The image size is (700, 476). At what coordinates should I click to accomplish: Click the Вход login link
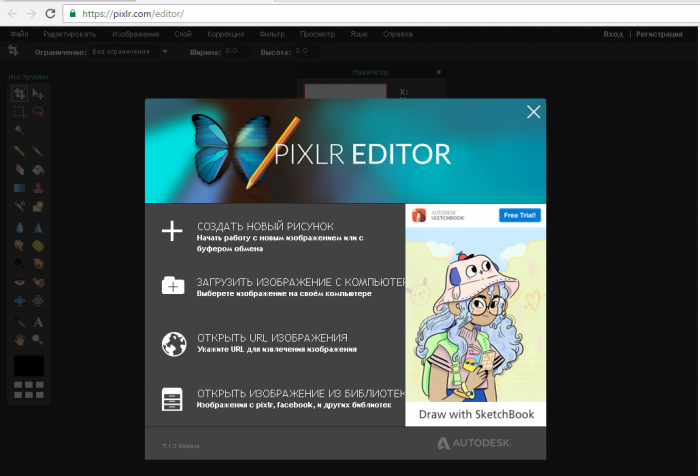tap(613, 34)
